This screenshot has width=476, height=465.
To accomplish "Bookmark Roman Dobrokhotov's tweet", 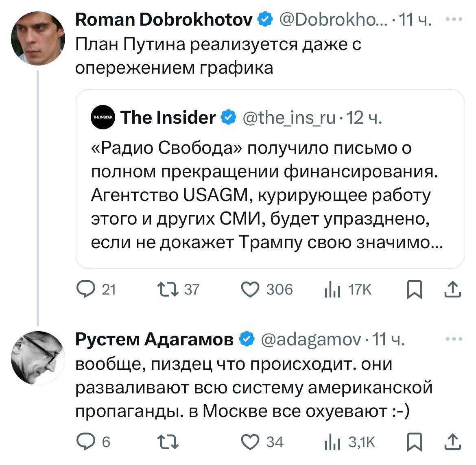I will tap(414, 290).
